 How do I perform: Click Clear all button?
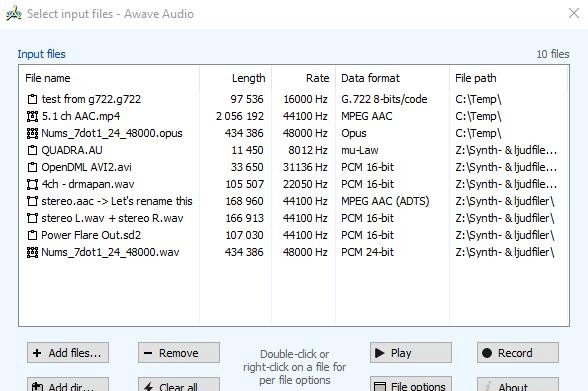[179, 385]
